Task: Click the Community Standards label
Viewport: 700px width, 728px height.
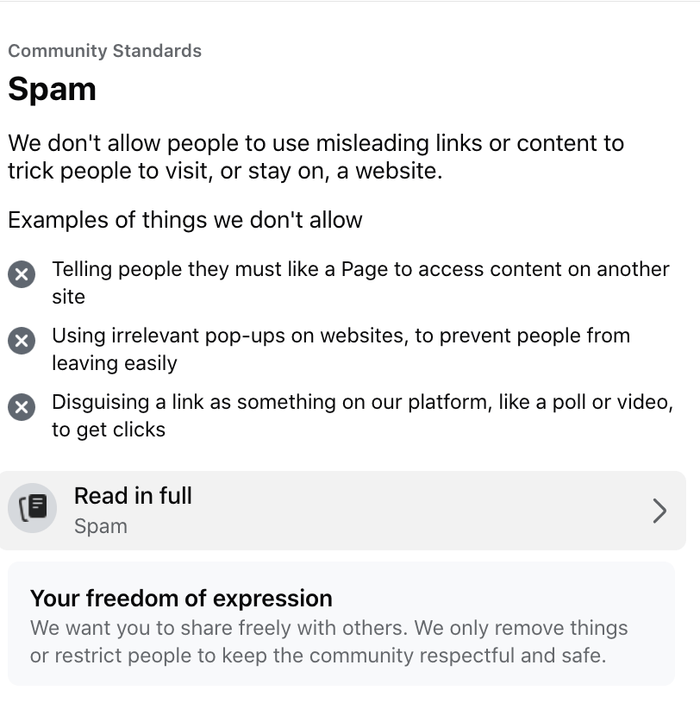Action: tap(104, 51)
